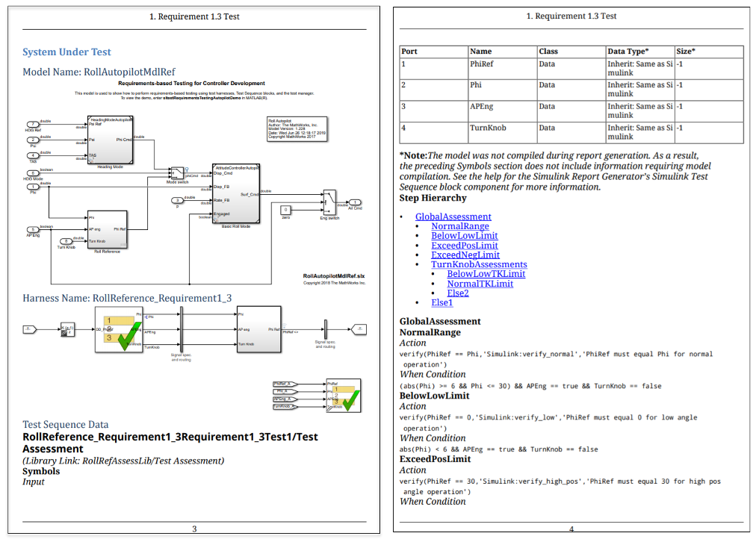Click the PhiRef_A signal tag
The image size is (756, 539).
click(x=283, y=383)
